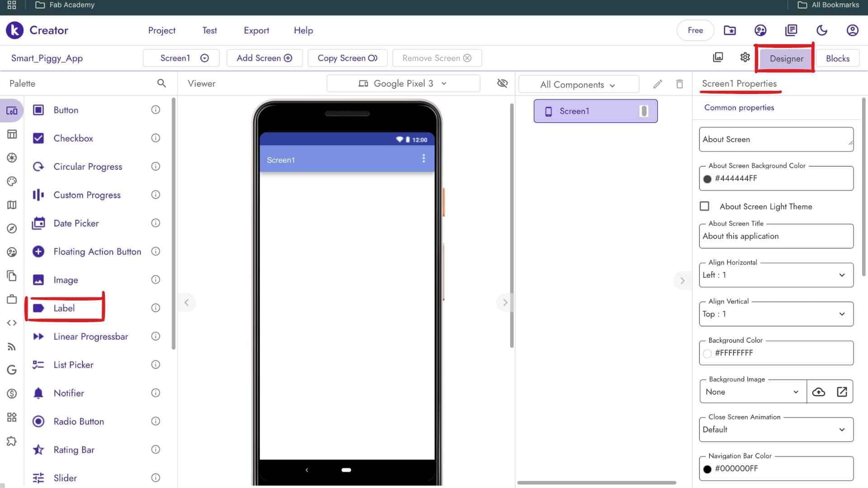Click the three-dot menu on phone preview
Viewport: 868px width, 488px height.
[424, 158]
